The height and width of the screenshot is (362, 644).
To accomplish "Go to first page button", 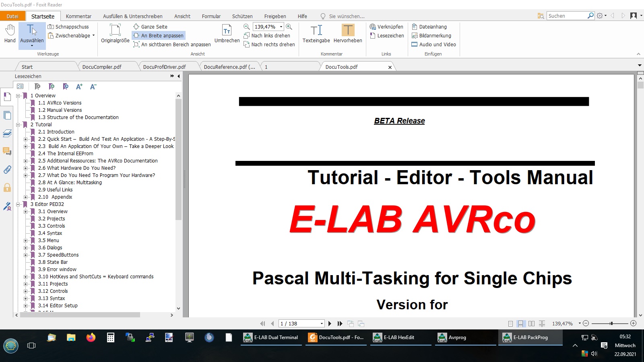I will pos(262,323).
